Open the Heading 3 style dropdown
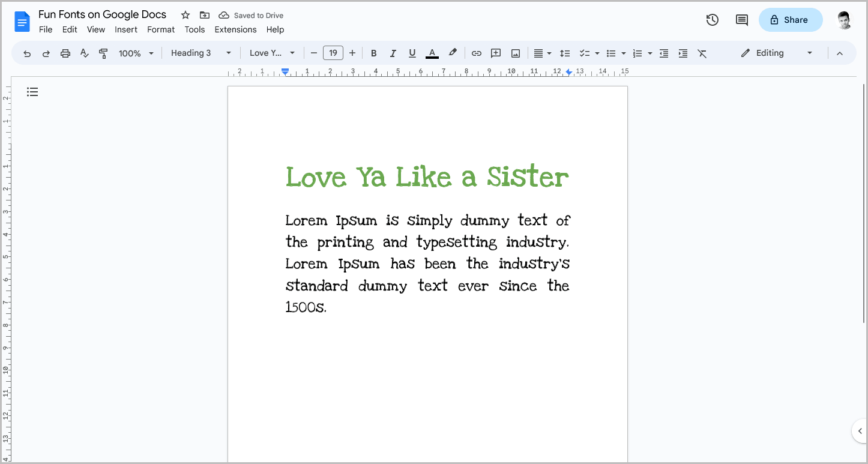 click(200, 53)
